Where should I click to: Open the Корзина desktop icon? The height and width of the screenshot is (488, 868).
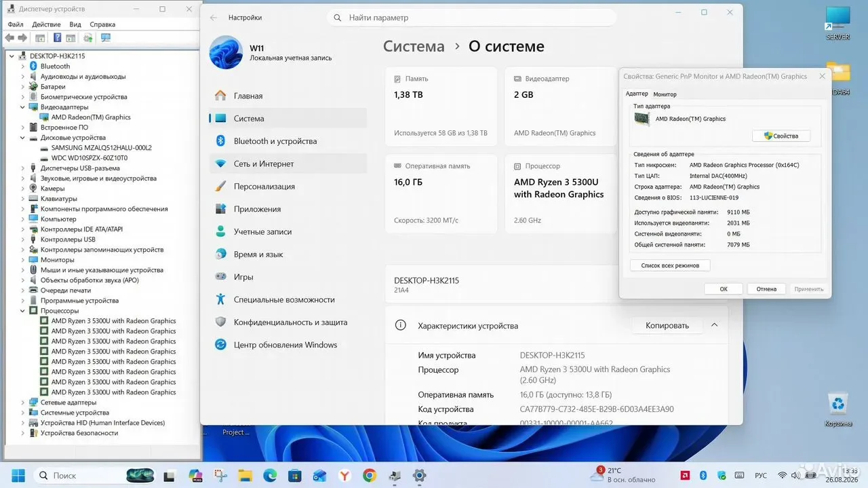click(838, 409)
